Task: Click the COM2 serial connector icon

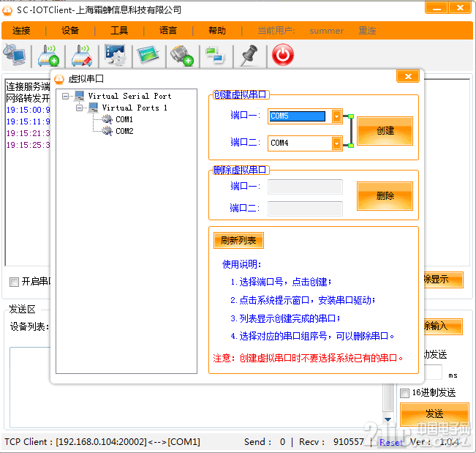Action: [107, 131]
